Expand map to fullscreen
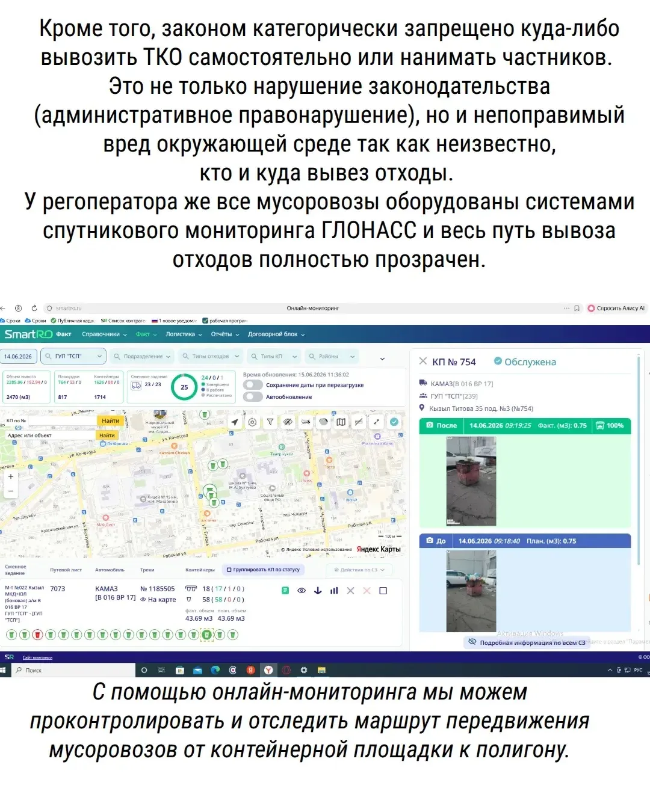The width and height of the screenshot is (650, 812). pos(377,422)
